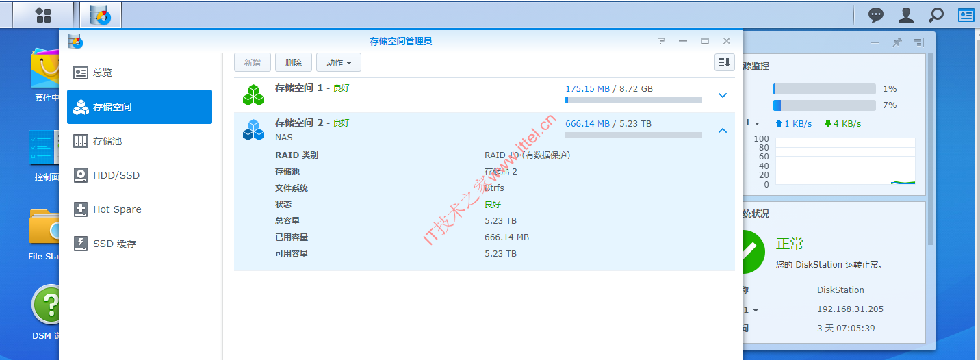This screenshot has height=360, width=980.
Task: Minimize the widget panel with dash icon
Action: (x=875, y=42)
